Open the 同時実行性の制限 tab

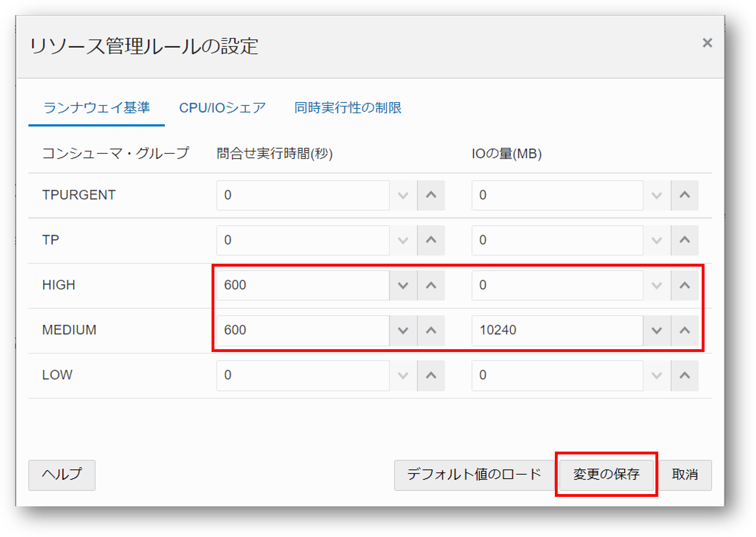pos(348,108)
